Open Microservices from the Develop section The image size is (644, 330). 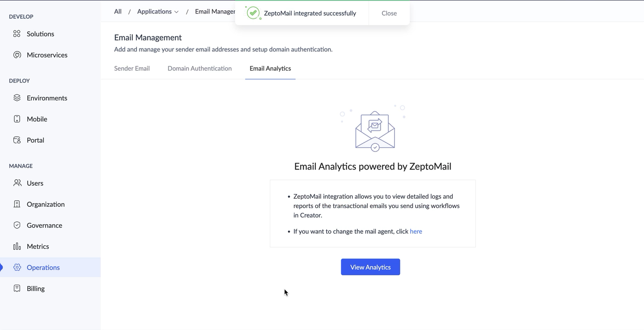click(17, 54)
